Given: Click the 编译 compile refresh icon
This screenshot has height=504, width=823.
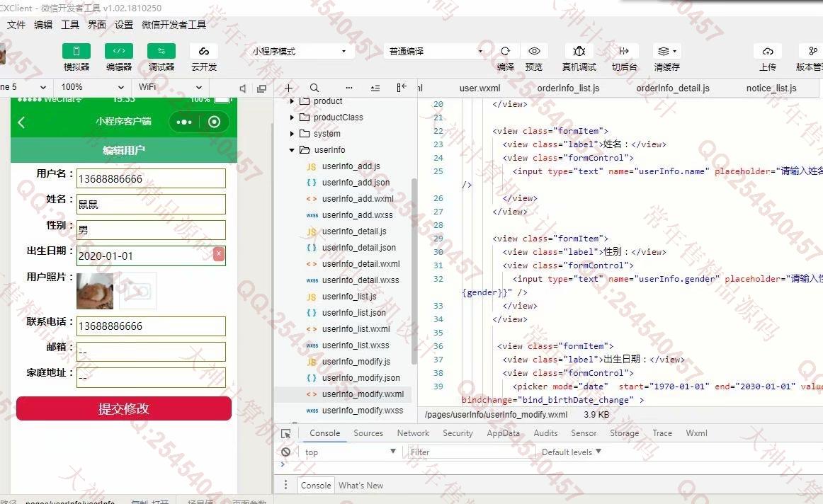Looking at the screenshot, I should (x=505, y=51).
